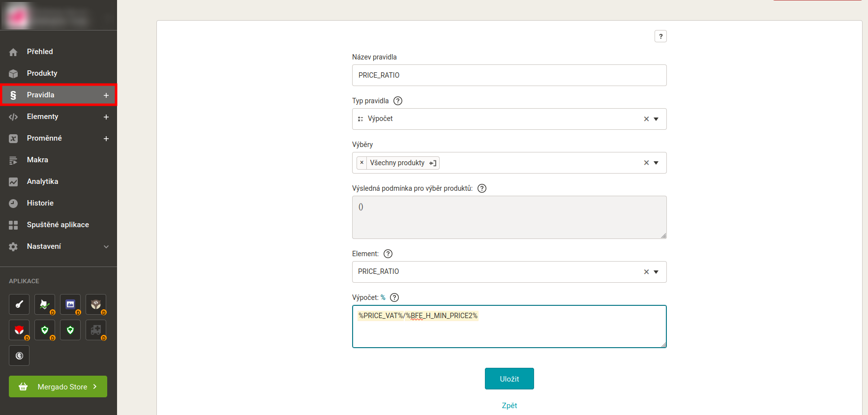The image size is (868, 415).
Task: Remove the Všechny produkty selection tag
Action: (362, 163)
